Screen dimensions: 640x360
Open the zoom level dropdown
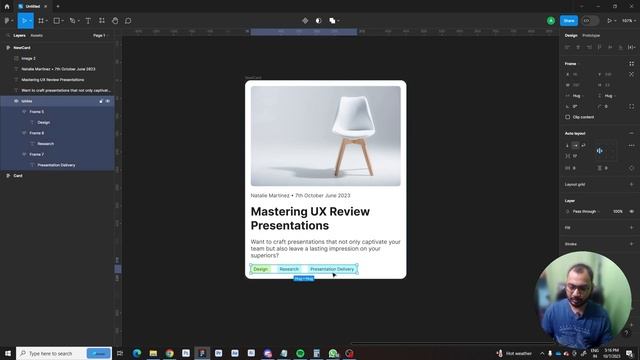point(629,20)
